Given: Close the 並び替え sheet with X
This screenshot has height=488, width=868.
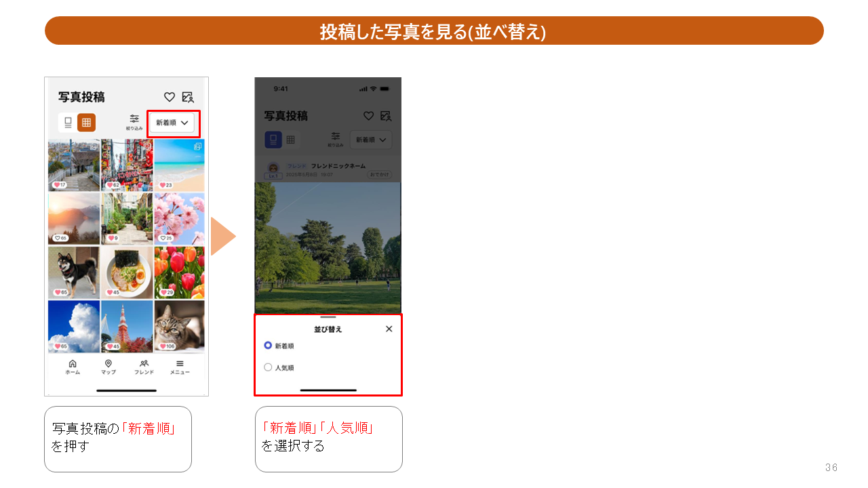Looking at the screenshot, I should 389,329.
